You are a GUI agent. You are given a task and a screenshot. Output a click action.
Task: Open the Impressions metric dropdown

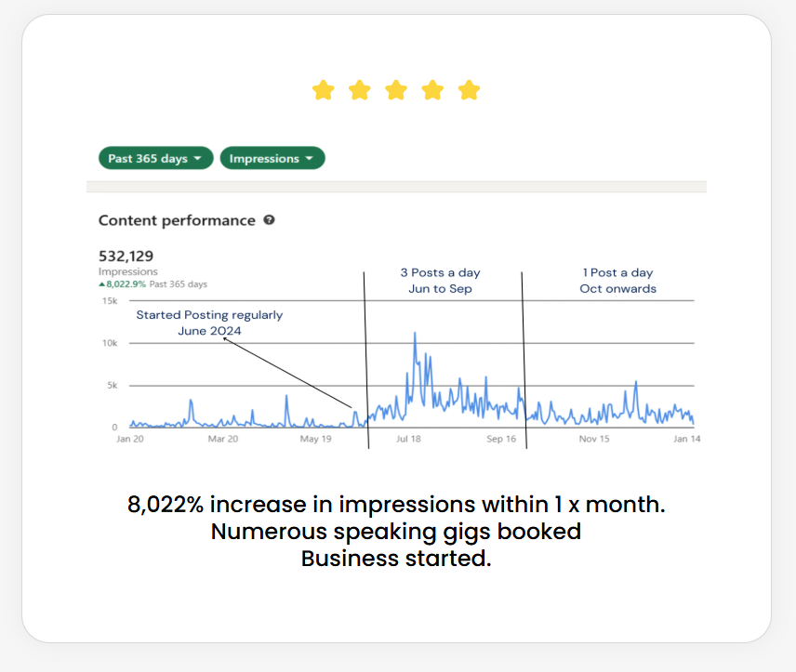pos(272,158)
